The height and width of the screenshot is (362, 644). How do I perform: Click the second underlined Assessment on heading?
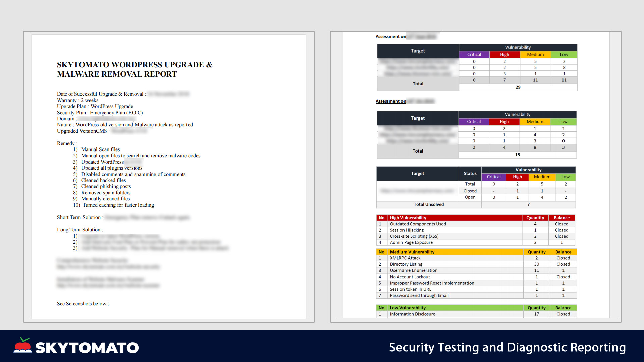tap(390, 101)
